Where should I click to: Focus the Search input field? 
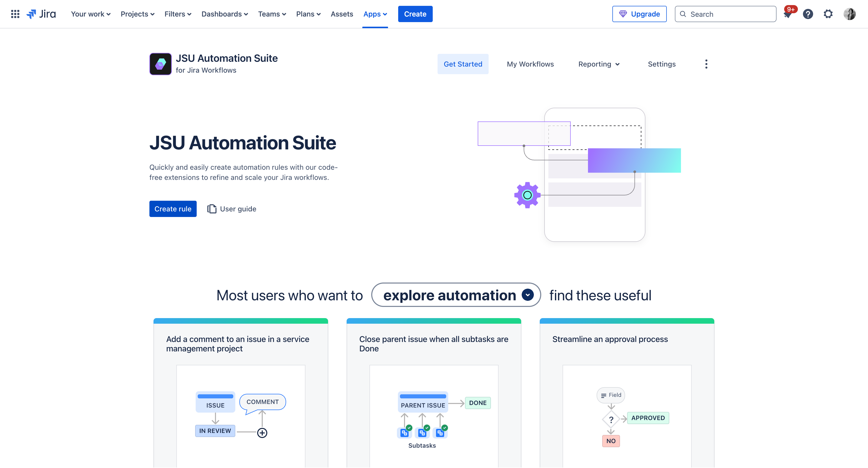(725, 14)
